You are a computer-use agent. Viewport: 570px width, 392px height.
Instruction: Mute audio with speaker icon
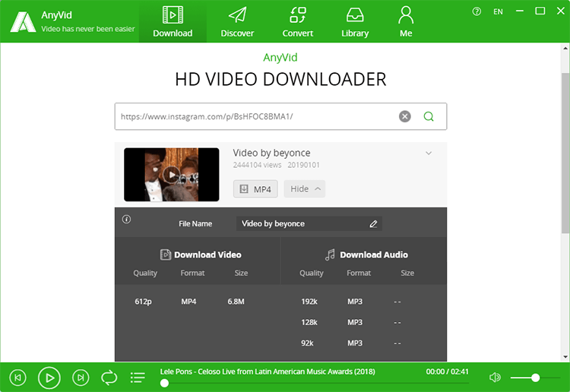point(495,378)
